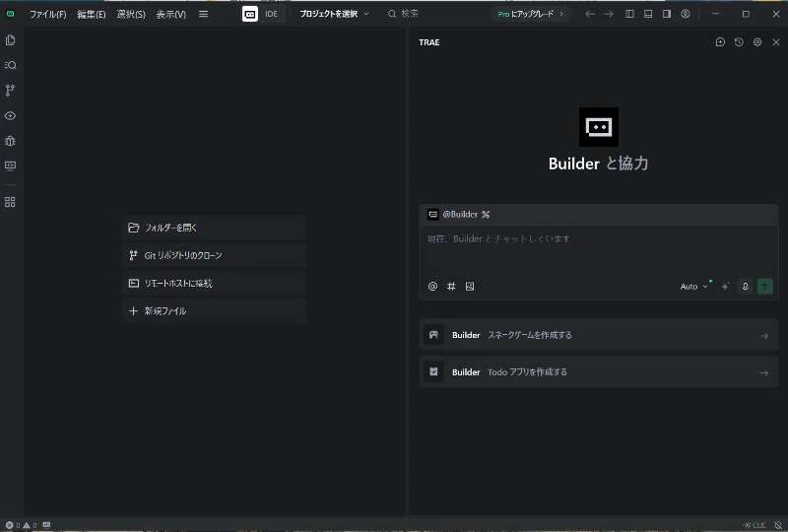The height and width of the screenshot is (532, 788).
Task: Select the Builder mode icon beside IDE
Action: click(x=250, y=14)
